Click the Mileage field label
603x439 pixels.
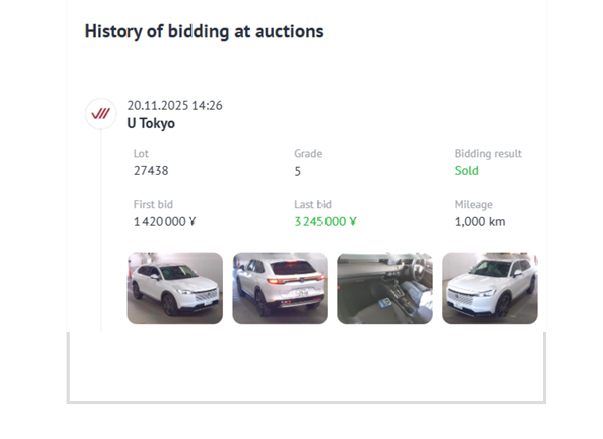click(x=474, y=204)
